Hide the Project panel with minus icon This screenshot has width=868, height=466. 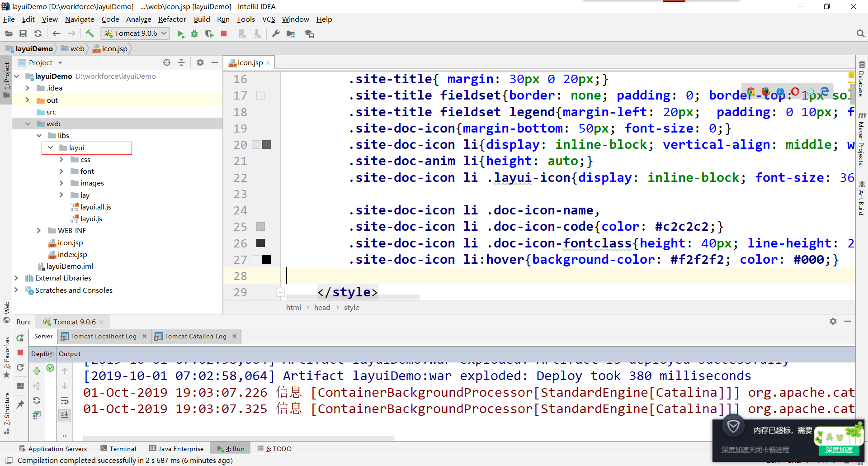point(215,62)
